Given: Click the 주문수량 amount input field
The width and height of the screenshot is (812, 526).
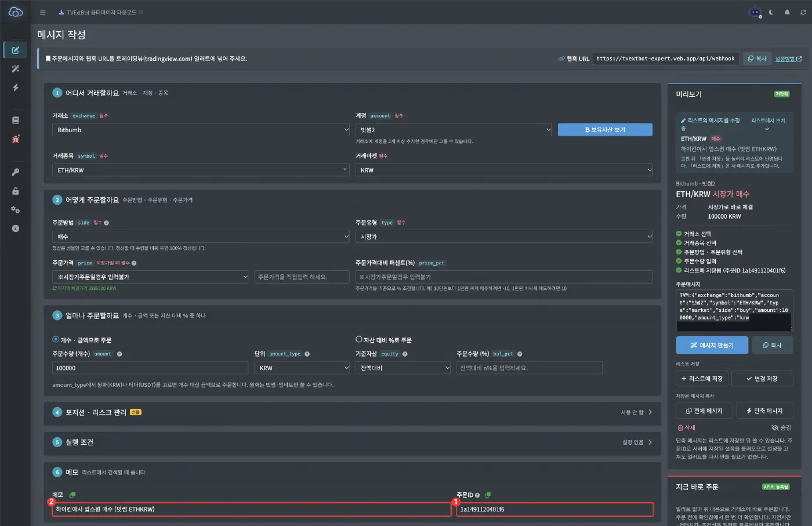Looking at the screenshot, I should point(150,368).
